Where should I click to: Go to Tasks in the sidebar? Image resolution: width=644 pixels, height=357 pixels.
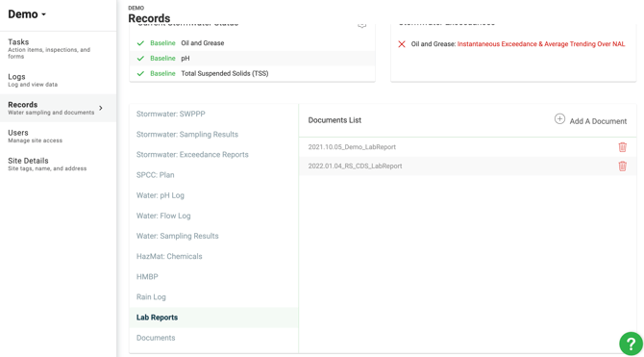click(58, 48)
